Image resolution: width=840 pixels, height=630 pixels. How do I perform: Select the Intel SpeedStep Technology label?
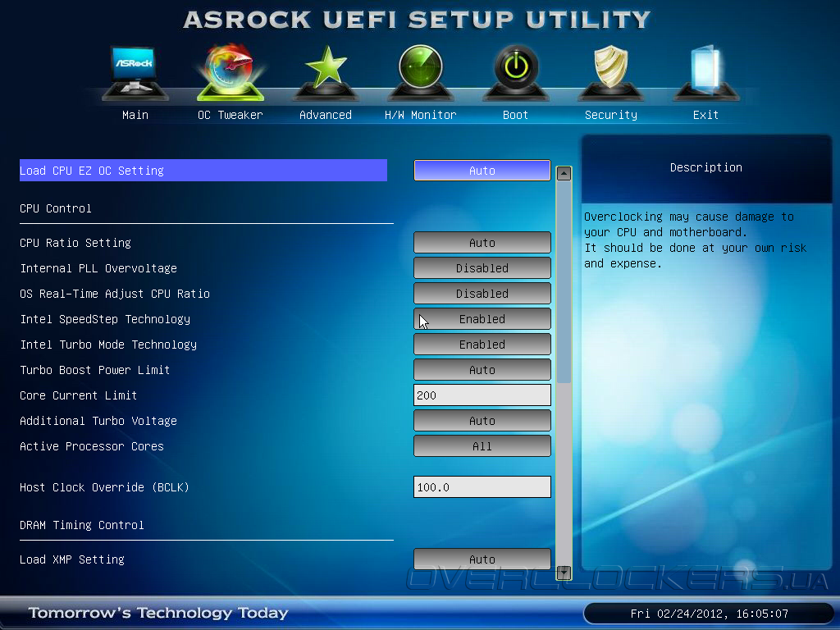pyautogui.click(x=105, y=319)
